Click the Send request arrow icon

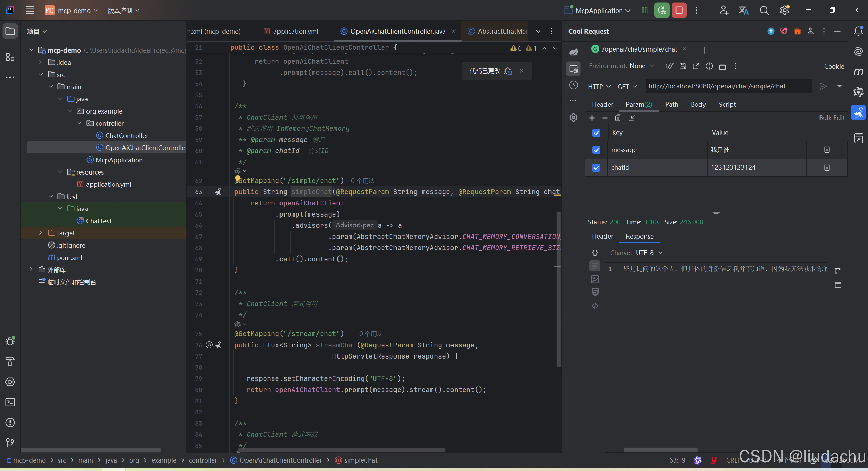pyautogui.click(x=823, y=86)
